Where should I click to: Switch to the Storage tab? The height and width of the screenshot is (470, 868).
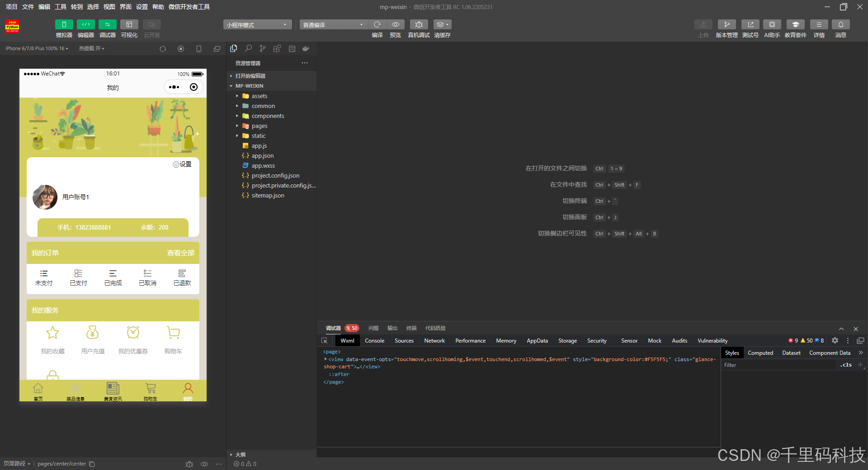[x=567, y=341]
